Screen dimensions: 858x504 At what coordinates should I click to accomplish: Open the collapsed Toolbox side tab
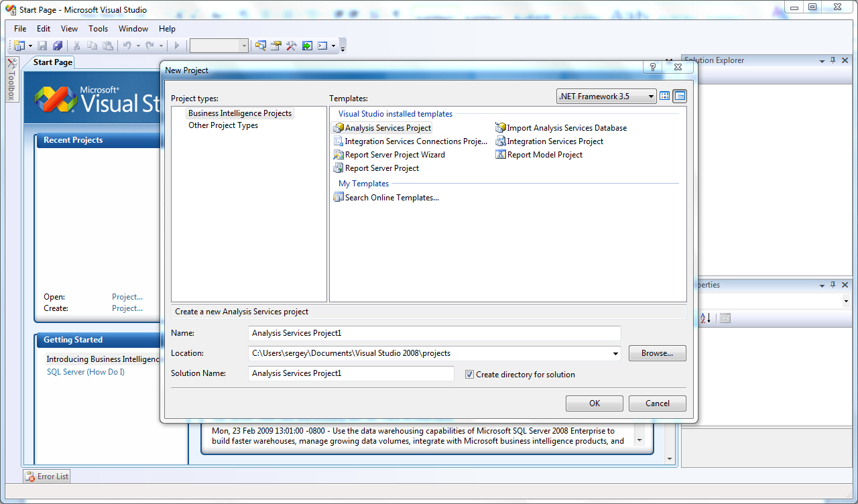coord(12,79)
